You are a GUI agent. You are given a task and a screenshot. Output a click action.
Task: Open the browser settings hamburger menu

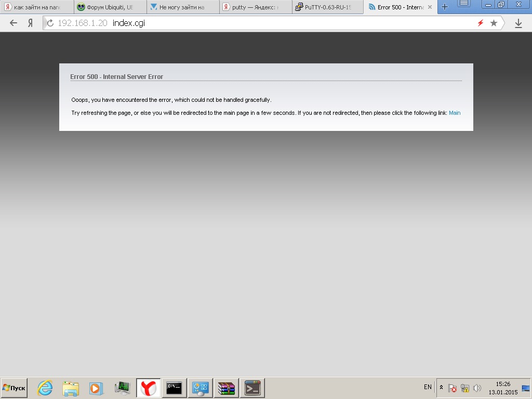pos(464,4)
